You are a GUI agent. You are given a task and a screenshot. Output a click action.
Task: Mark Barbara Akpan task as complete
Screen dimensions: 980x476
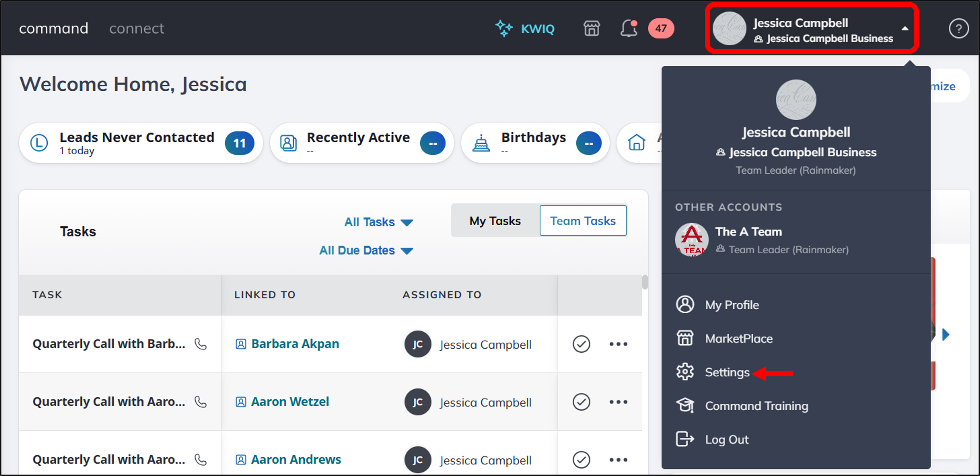(x=581, y=344)
